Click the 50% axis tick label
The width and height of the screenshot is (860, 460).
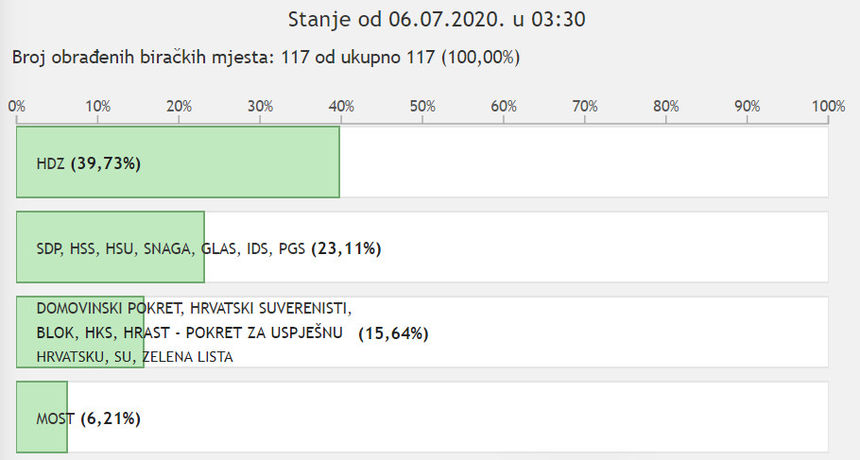point(422,106)
